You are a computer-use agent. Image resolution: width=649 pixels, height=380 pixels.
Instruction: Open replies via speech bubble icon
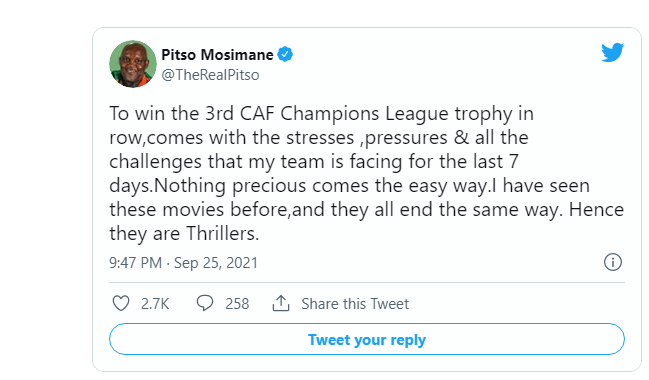pos(205,303)
